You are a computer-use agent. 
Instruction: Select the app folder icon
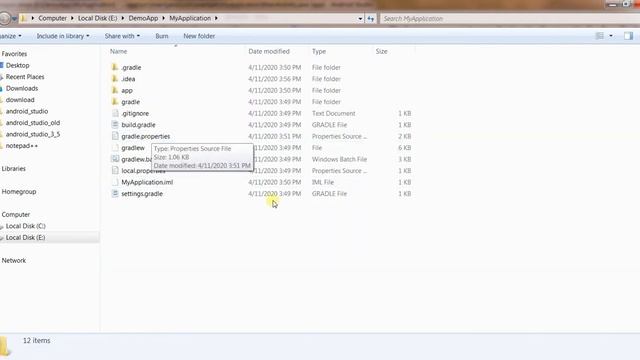(x=115, y=90)
